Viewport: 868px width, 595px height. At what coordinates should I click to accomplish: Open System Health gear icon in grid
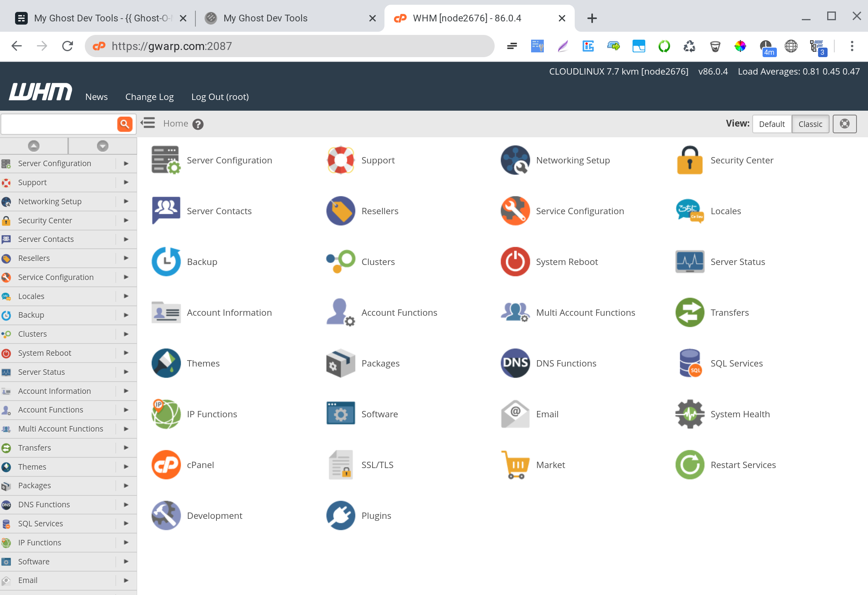(x=690, y=414)
